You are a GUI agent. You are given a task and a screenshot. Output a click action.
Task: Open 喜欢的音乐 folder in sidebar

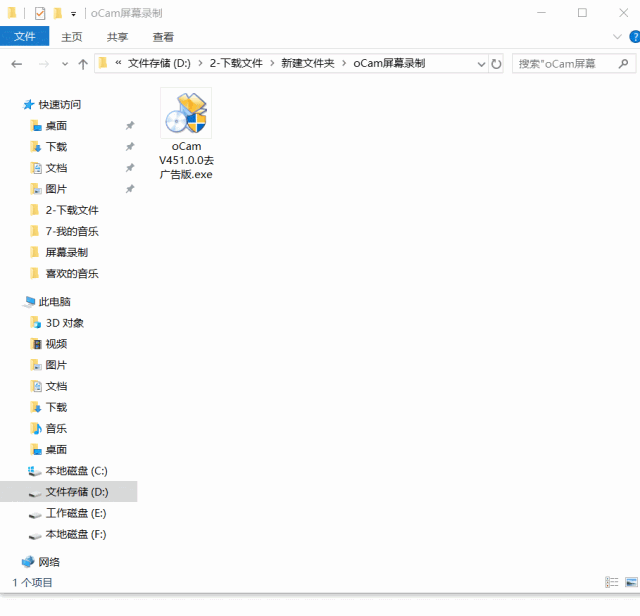pos(72,274)
